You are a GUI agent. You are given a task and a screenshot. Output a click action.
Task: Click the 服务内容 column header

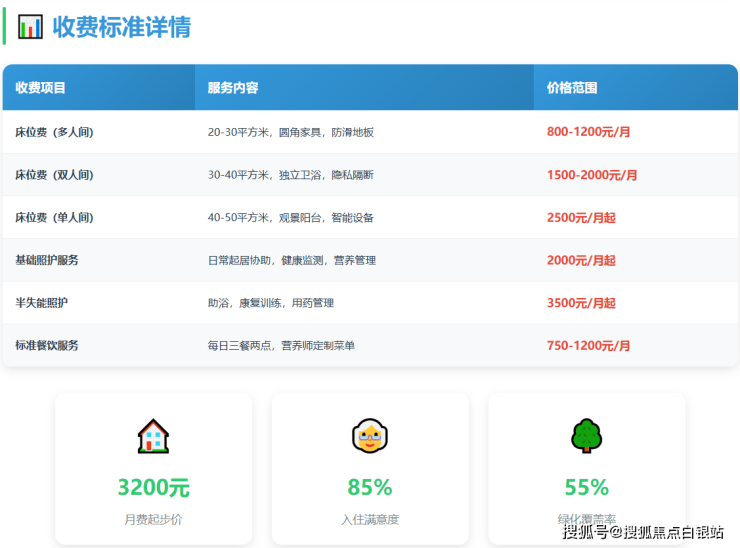pyautogui.click(x=233, y=88)
